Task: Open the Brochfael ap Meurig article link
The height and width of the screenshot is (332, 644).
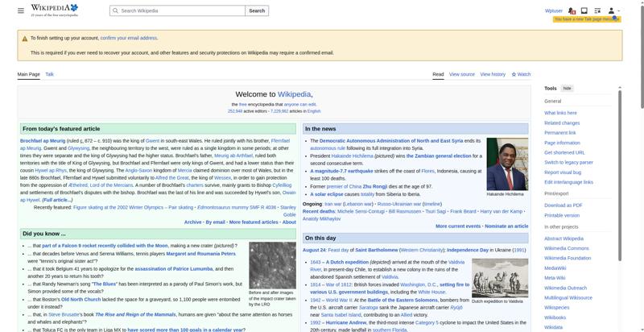Action: (43, 141)
